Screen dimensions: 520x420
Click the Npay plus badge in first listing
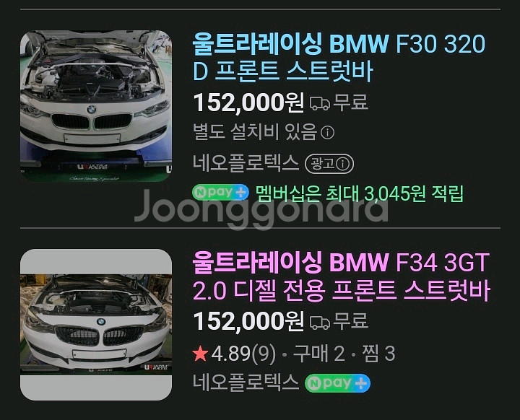click(x=220, y=193)
